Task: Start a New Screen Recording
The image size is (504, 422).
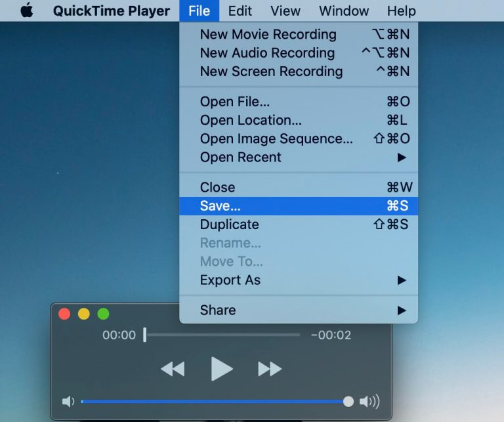Action: (299, 72)
